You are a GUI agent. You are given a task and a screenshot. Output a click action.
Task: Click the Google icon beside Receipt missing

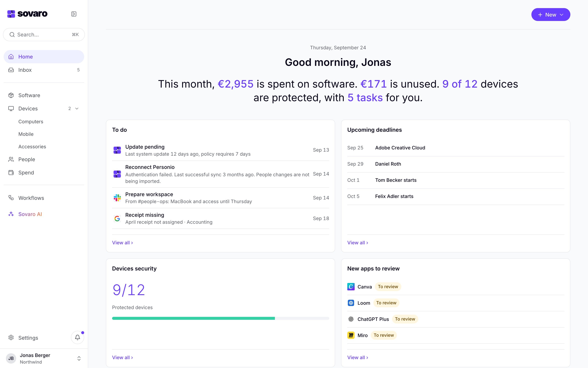pyautogui.click(x=117, y=219)
